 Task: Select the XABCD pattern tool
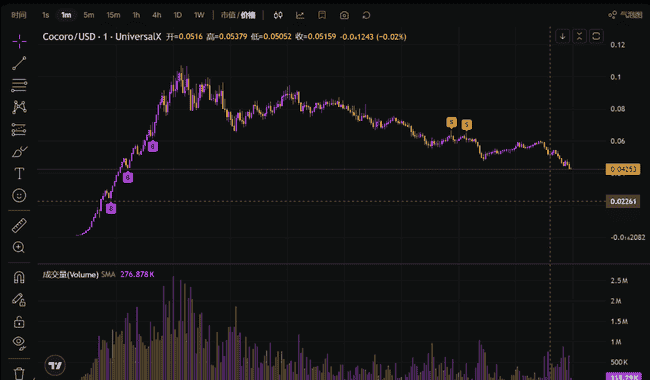click(19, 107)
